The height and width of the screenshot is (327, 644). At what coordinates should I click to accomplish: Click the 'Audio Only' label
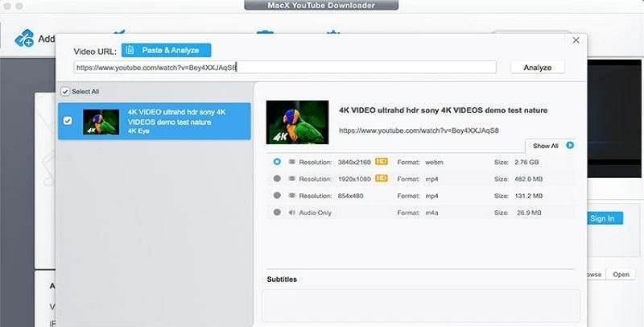coord(315,213)
